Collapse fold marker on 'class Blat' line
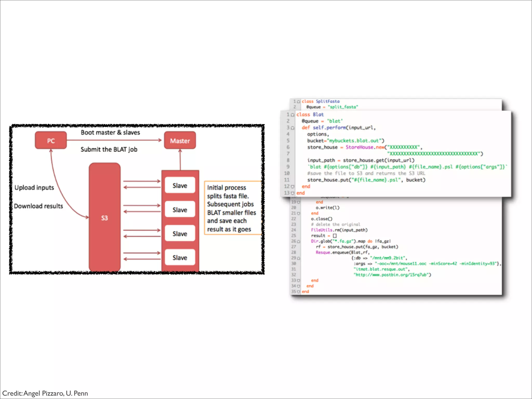532x399 pixels. pos(293,115)
